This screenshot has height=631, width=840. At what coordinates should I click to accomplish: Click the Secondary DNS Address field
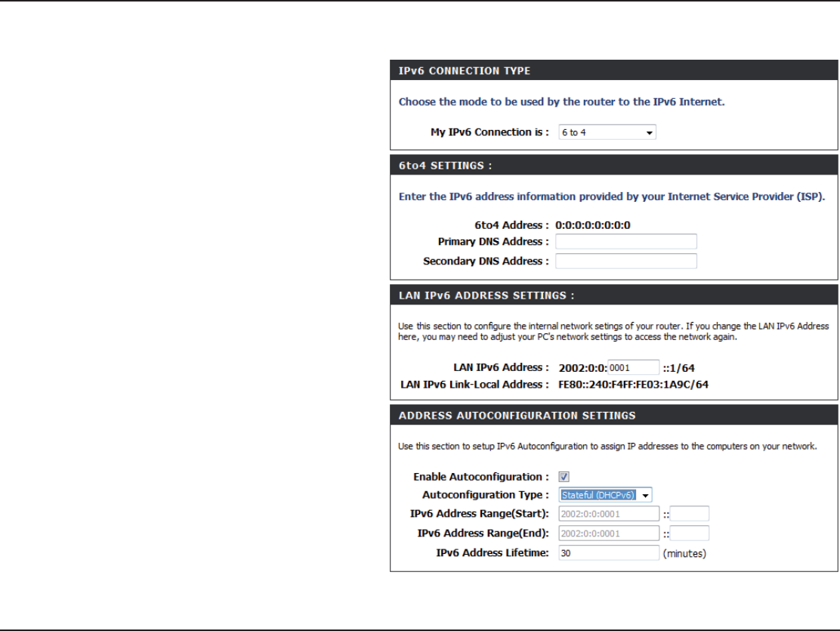pos(625,261)
